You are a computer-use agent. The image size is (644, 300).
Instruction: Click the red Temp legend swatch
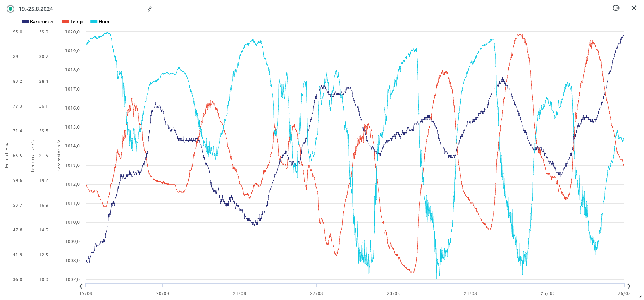point(65,22)
